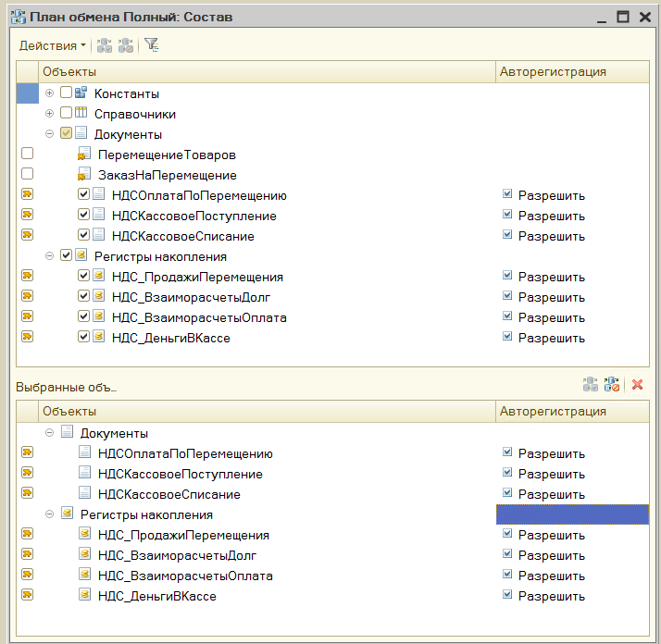Maximize the План обмена window
Image resolution: width=661 pixels, height=644 pixels.
click(x=623, y=17)
